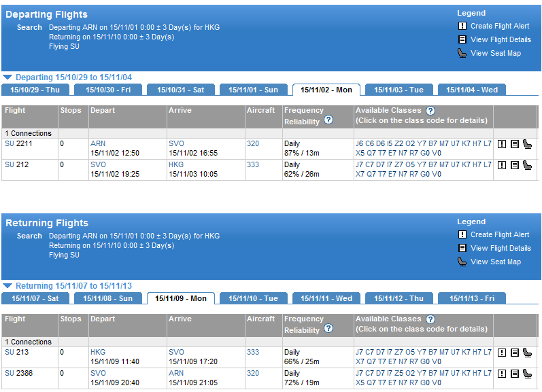Open the 15/10/29 - Thu departing tab

click(35, 90)
